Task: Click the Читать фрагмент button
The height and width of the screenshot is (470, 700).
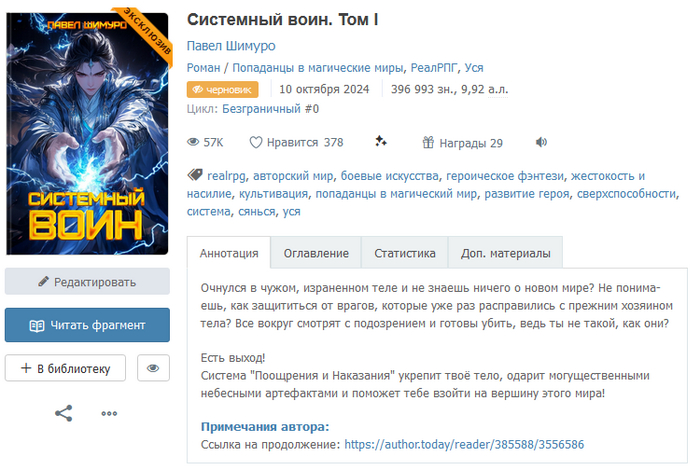Action: click(x=88, y=325)
